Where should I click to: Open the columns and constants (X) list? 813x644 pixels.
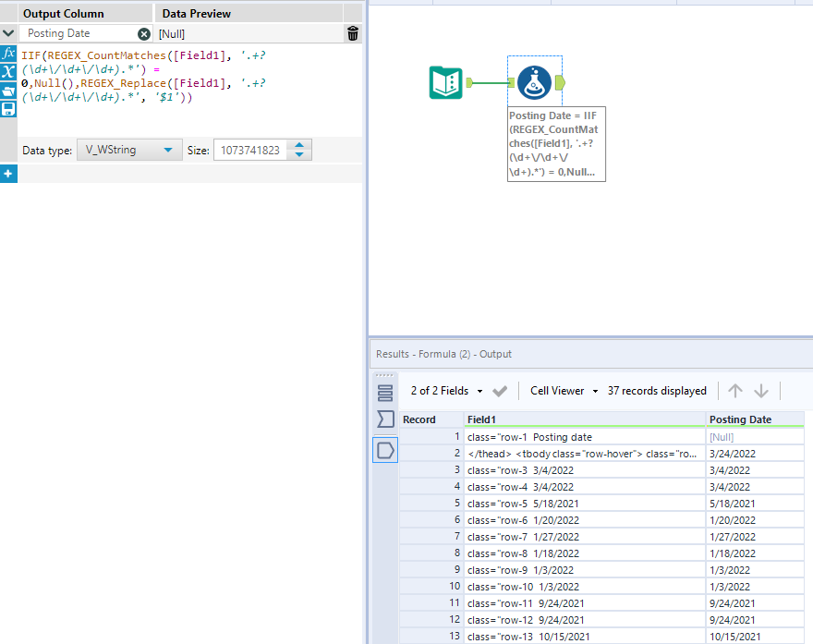click(x=8, y=72)
